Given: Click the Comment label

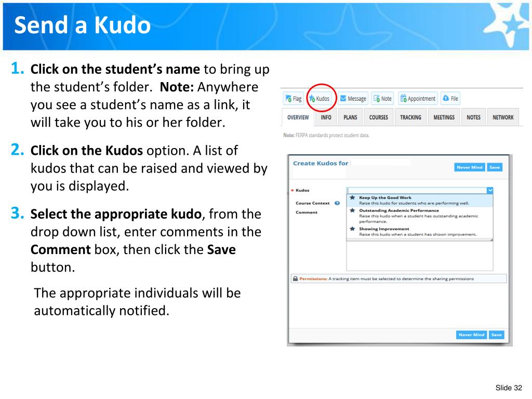Looking at the screenshot, I should pyautogui.click(x=307, y=212).
